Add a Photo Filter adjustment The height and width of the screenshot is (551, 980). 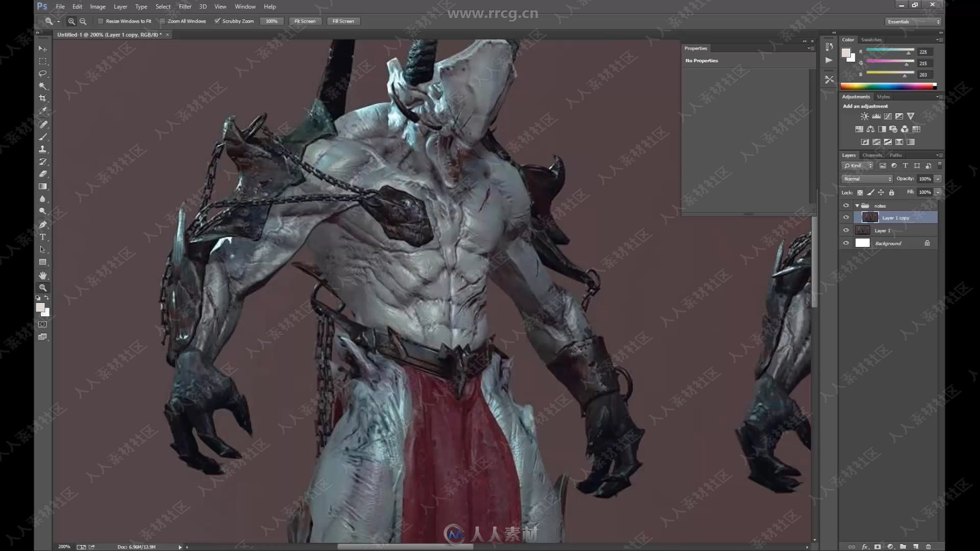(x=893, y=129)
